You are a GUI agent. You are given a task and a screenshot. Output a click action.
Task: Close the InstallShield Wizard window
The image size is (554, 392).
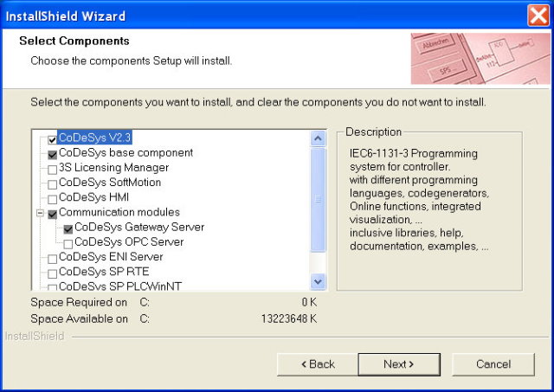point(537,16)
